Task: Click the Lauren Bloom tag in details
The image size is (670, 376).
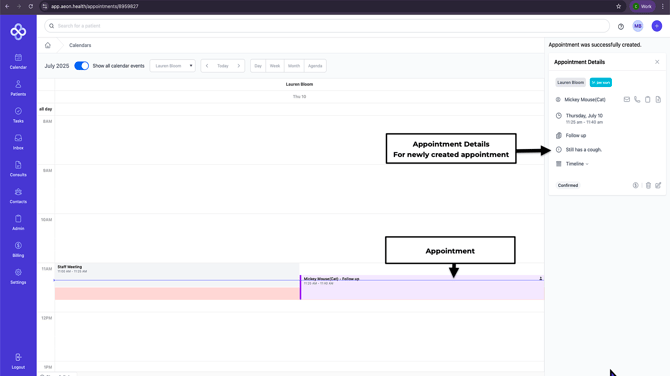Action: tap(570, 82)
